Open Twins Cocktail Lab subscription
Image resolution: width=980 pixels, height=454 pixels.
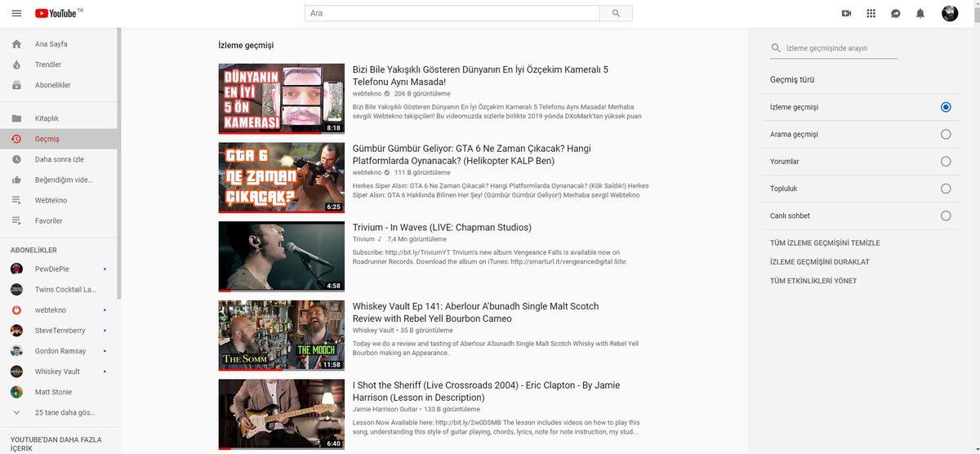coord(60,289)
